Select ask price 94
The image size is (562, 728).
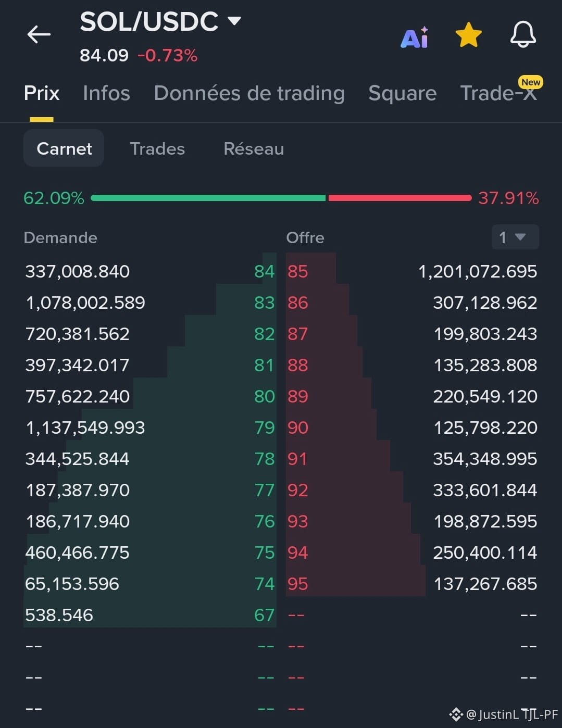coord(298,553)
